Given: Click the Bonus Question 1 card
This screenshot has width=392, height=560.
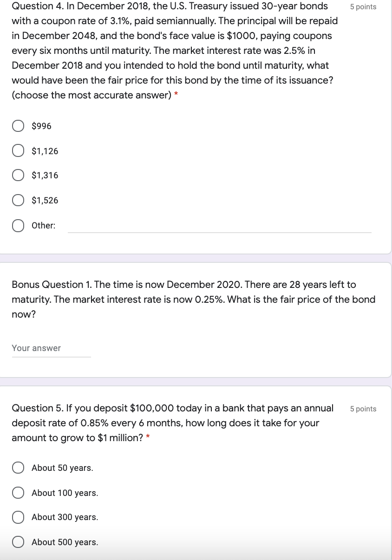Looking at the screenshot, I should pyautogui.click(x=195, y=320).
